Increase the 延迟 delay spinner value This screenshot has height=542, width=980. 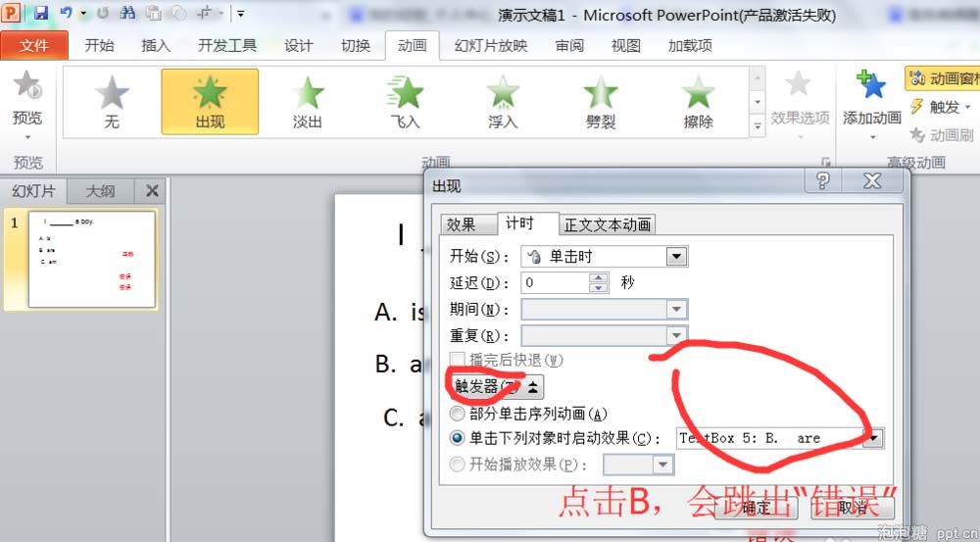599,277
